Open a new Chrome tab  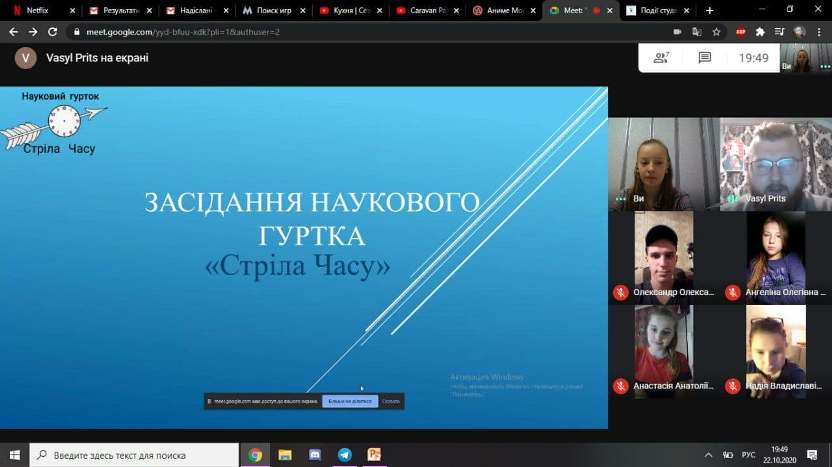coord(710,10)
